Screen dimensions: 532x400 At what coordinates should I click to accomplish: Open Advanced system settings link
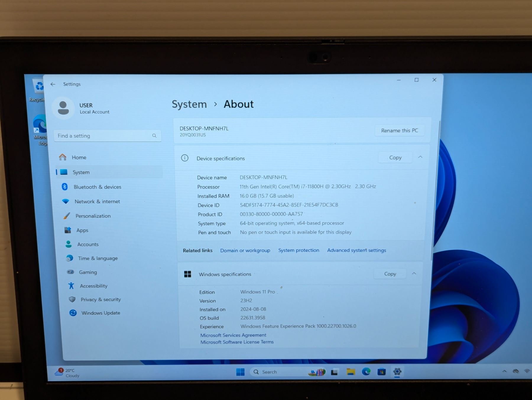click(x=356, y=250)
